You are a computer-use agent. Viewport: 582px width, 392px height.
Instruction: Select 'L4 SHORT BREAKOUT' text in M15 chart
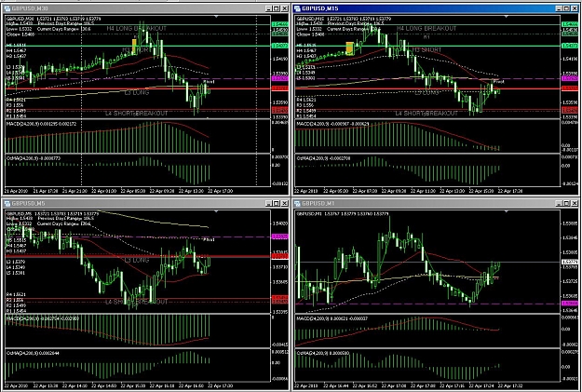pyautogui.click(x=426, y=114)
